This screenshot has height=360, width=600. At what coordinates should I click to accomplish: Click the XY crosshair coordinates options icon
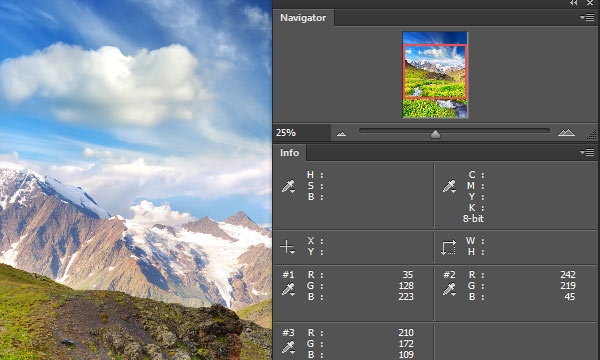pyautogui.click(x=287, y=247)
